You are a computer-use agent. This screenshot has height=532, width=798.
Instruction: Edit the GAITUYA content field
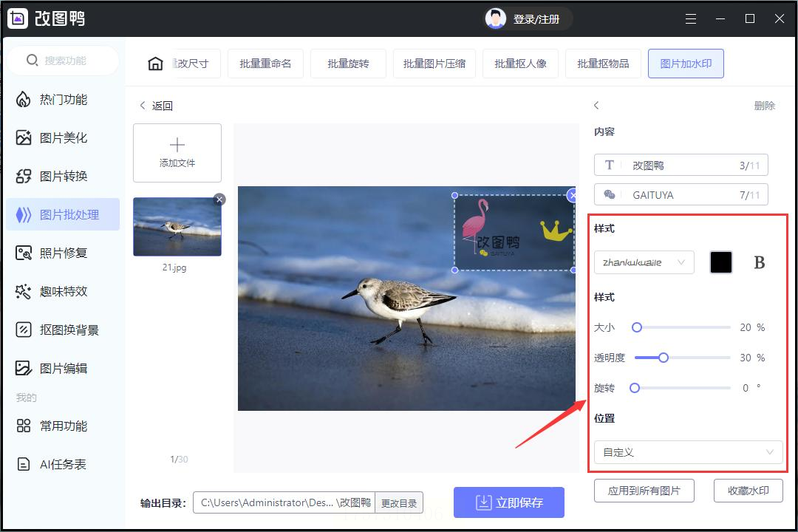(681, 194)
